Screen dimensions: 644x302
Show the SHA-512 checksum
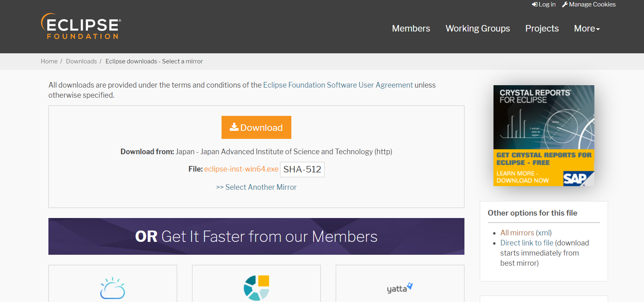coord(302,169)
